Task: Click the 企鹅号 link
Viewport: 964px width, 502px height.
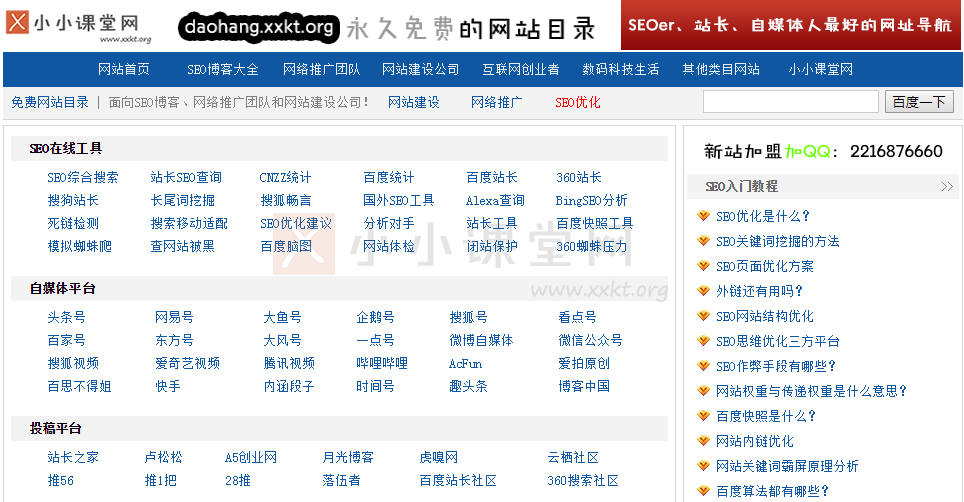Action: pos(375,318)
